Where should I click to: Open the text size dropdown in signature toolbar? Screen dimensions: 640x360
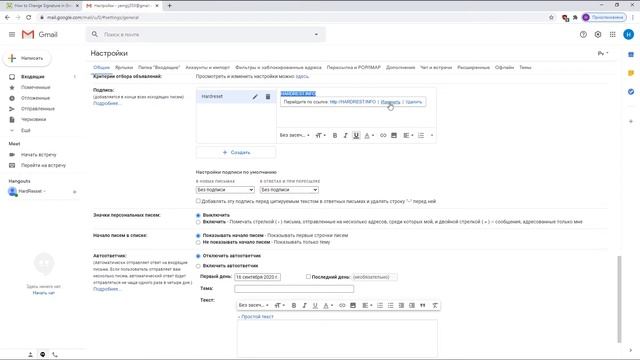pos(320,136)
